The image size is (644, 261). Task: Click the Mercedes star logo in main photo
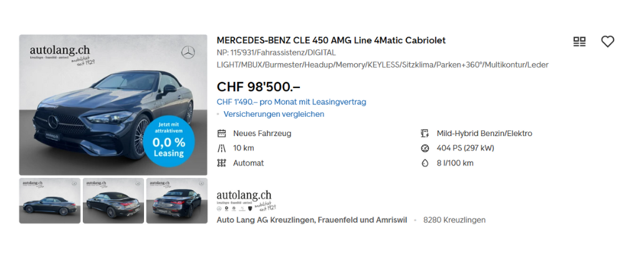tap(188, 52)
